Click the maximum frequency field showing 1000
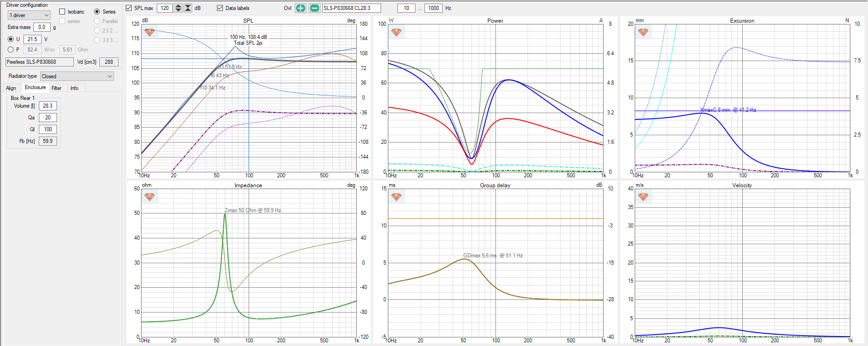The image size is (868, 346). point(434,8)
